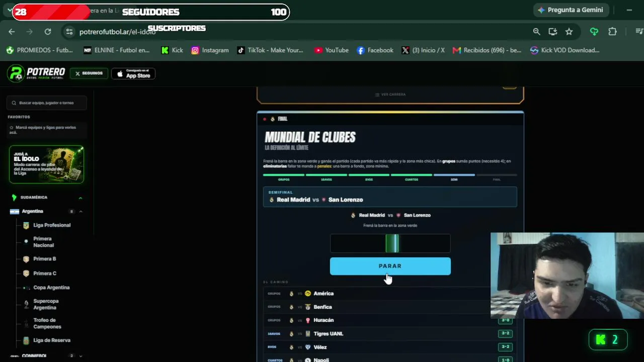644x362 pixels.
Task: Open Liga de Reserva
Action: click(x=52, y=340)
